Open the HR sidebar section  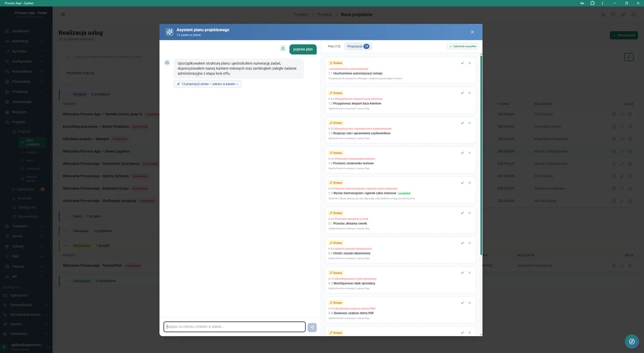(x=24, y=277)
